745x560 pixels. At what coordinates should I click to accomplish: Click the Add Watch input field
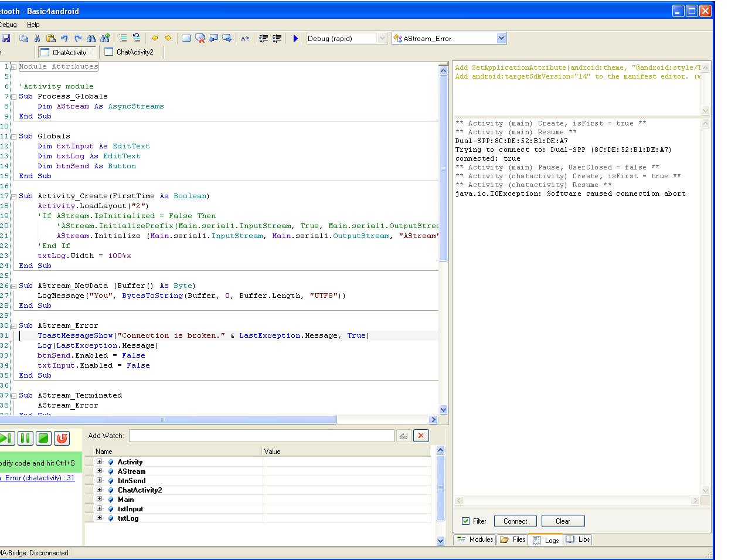(261, 436)
